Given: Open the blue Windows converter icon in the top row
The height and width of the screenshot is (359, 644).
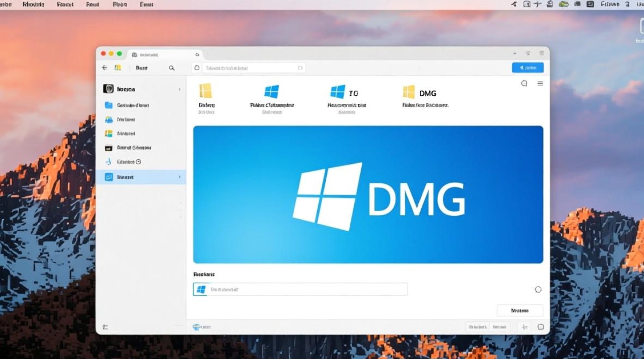Looking at the screenshot, I should [x=272, y=90].
